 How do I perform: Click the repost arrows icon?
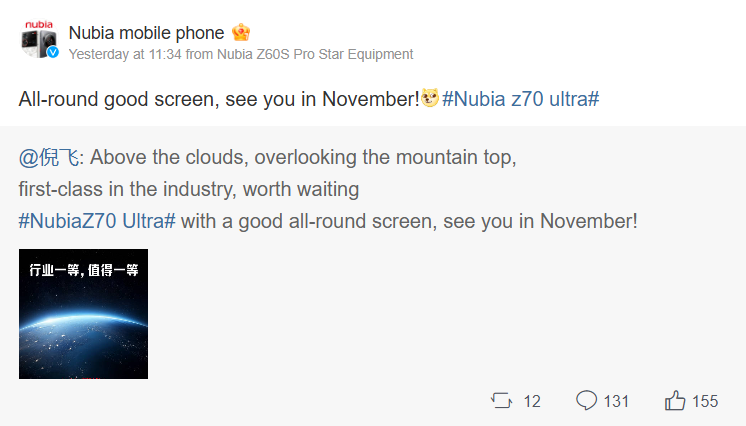pos(501,401)
